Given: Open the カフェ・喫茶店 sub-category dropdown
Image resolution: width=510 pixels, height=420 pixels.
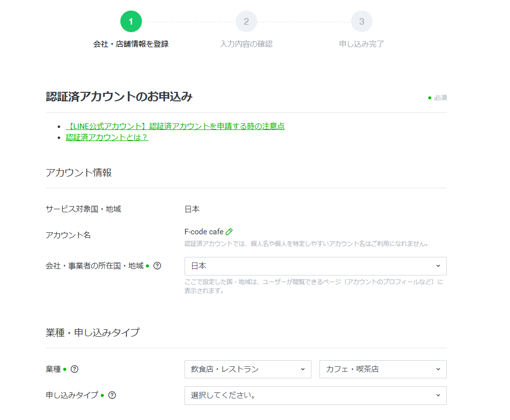Looking at the screenshot, I should pos(383,369).
